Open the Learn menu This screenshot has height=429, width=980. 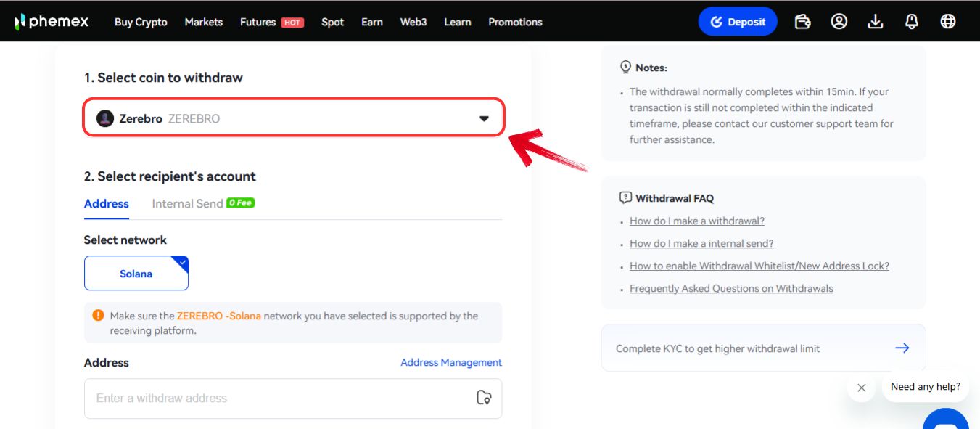458,22
